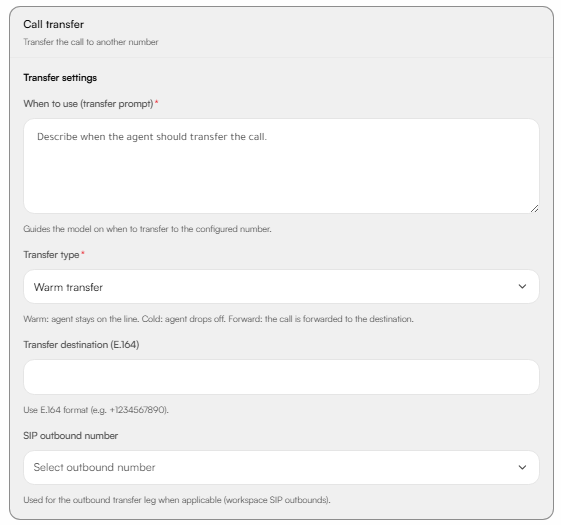Click the red asterisk beside Transfer type label
The image size is (561, 525).
pyautogui.click(x=83, y=253)
